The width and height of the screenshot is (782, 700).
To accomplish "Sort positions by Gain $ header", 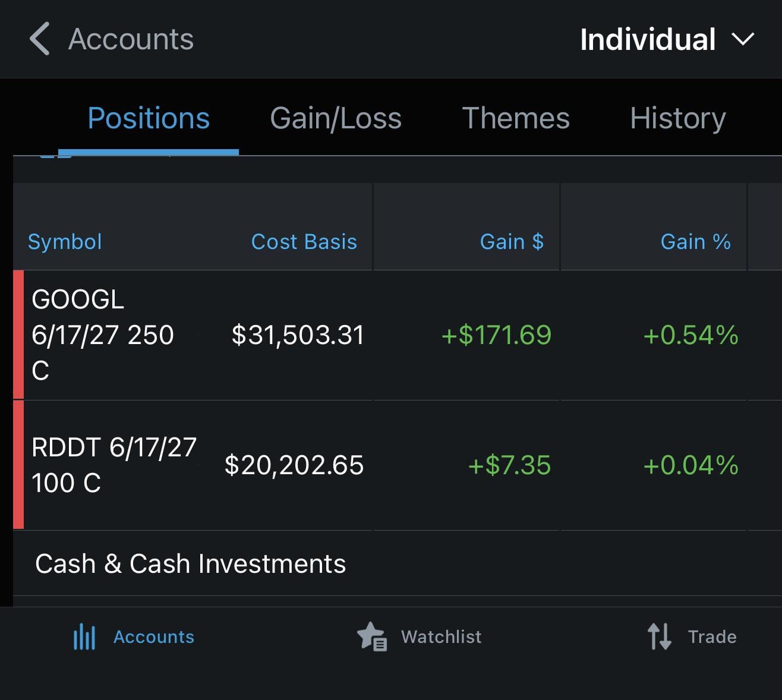I will click(511, 242).
